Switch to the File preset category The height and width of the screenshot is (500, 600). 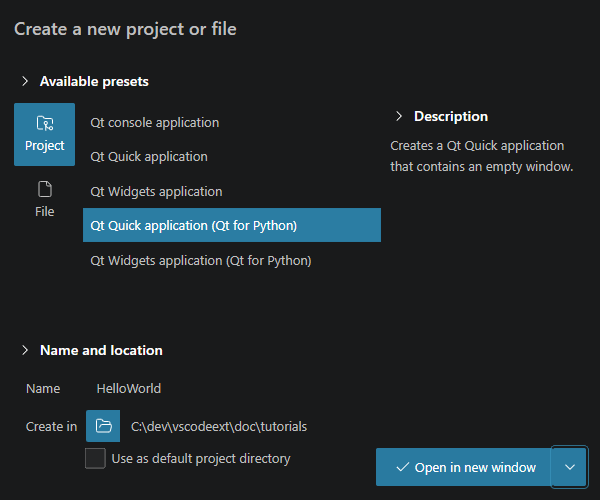click(44, 199)
